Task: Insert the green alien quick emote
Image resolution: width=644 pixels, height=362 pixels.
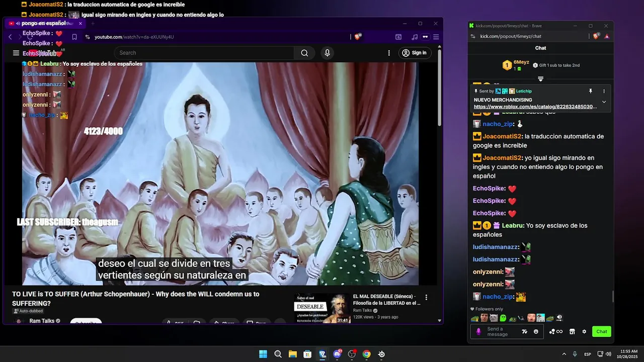Action: point(503,318)
